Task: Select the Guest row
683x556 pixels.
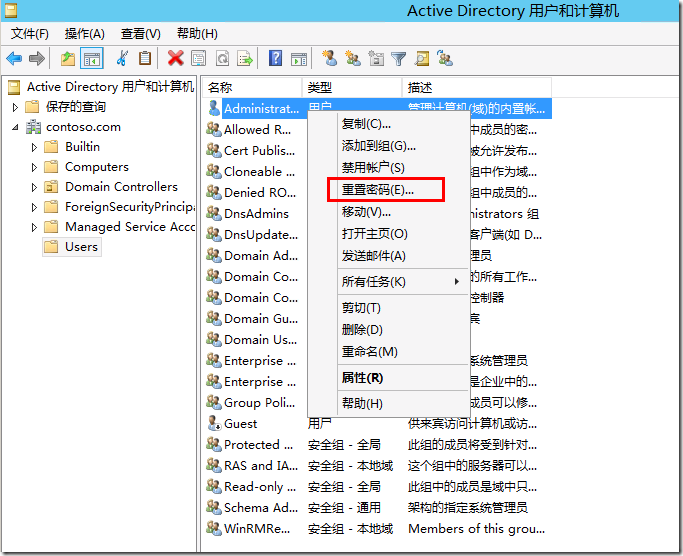Action: (377, 423)
